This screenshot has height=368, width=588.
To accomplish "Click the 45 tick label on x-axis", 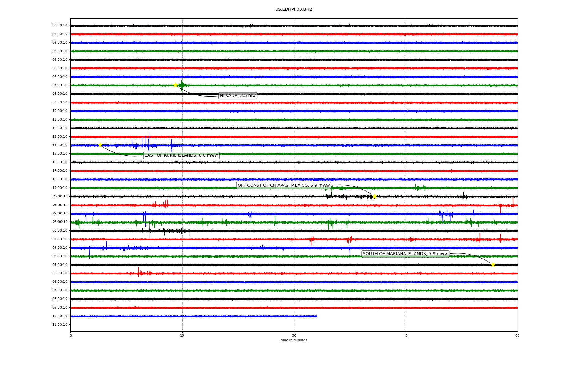I will 406,335.
